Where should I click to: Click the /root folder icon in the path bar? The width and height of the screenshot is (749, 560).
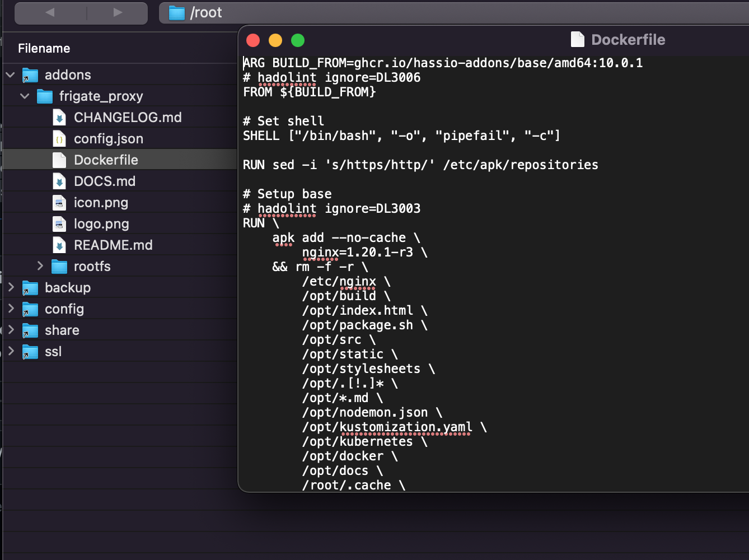click(175, 12)
